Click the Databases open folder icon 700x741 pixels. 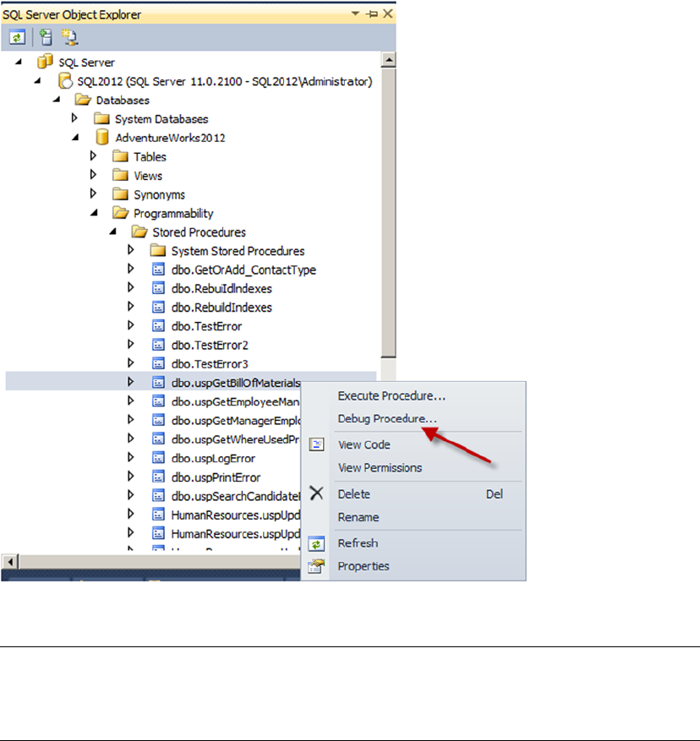[x=83, y=100]
